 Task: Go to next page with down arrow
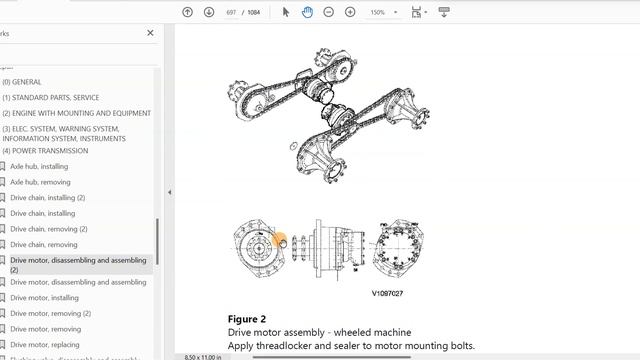[x=209, y=12]
